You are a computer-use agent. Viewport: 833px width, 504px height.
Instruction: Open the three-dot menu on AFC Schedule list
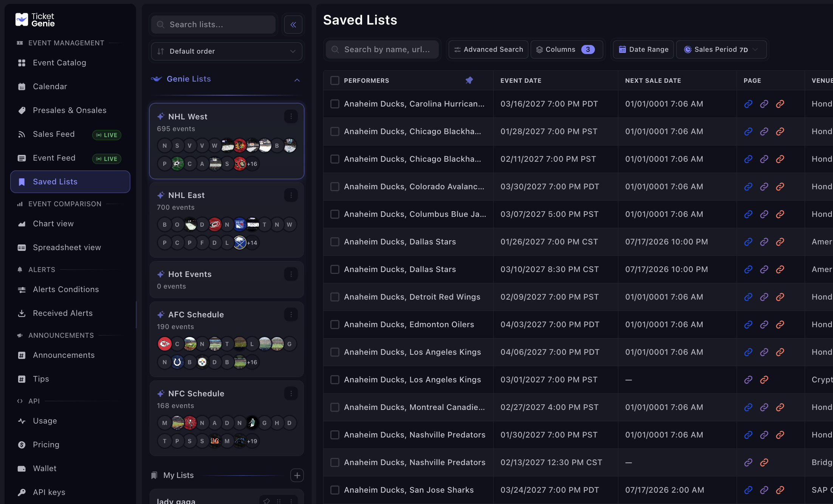291,314
